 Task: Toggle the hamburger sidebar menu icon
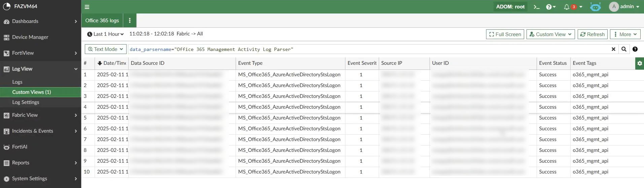[87, 7]
